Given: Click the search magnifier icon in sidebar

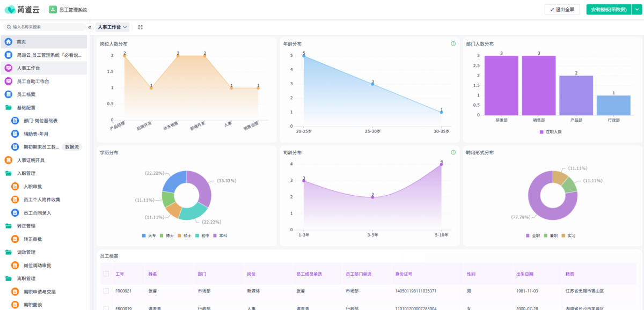Looking at the screenshot, I should pyautogui.click(x=9, y=27).
